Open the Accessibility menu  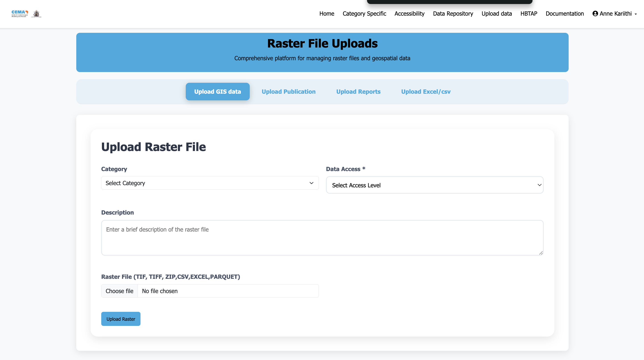click(409, 14)
